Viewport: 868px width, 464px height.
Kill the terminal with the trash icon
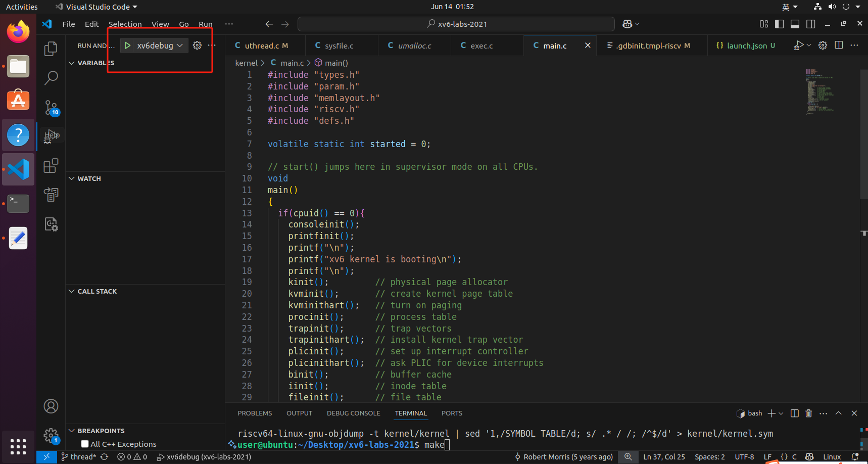(x=808, y=413)
